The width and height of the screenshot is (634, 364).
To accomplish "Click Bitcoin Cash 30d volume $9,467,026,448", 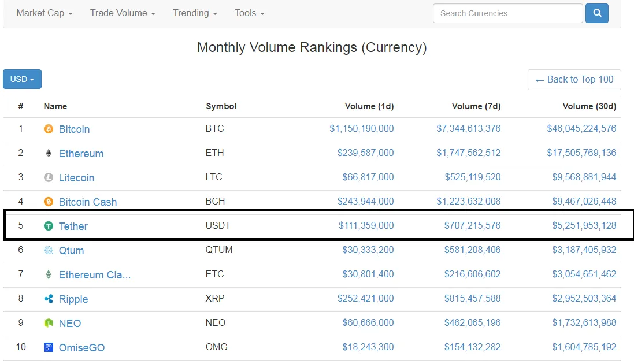I will tap(584, 202).
